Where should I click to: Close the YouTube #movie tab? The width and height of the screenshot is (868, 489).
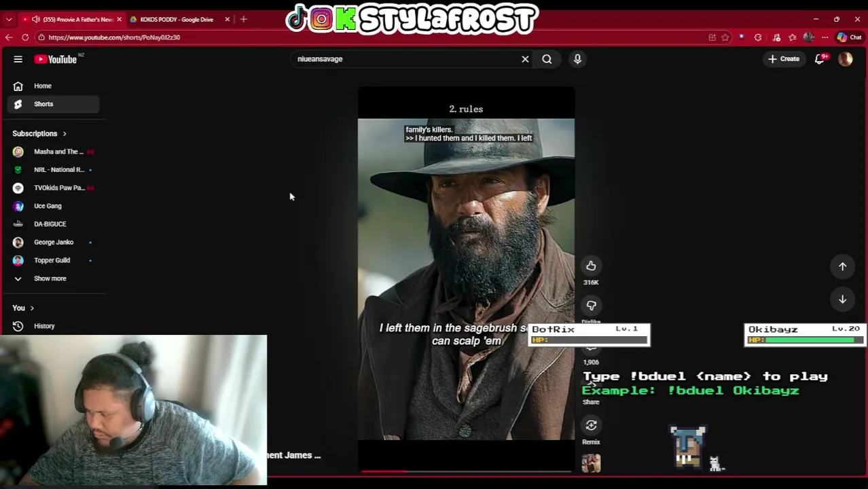click(x=119, y=19)
